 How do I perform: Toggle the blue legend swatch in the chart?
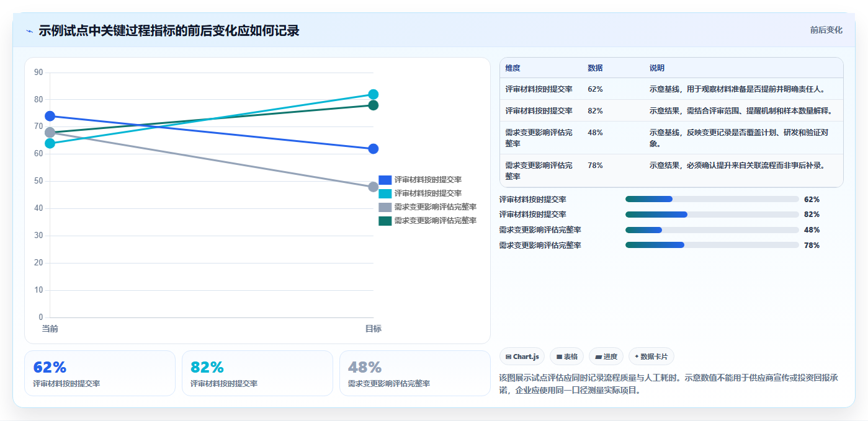(385, 180)
